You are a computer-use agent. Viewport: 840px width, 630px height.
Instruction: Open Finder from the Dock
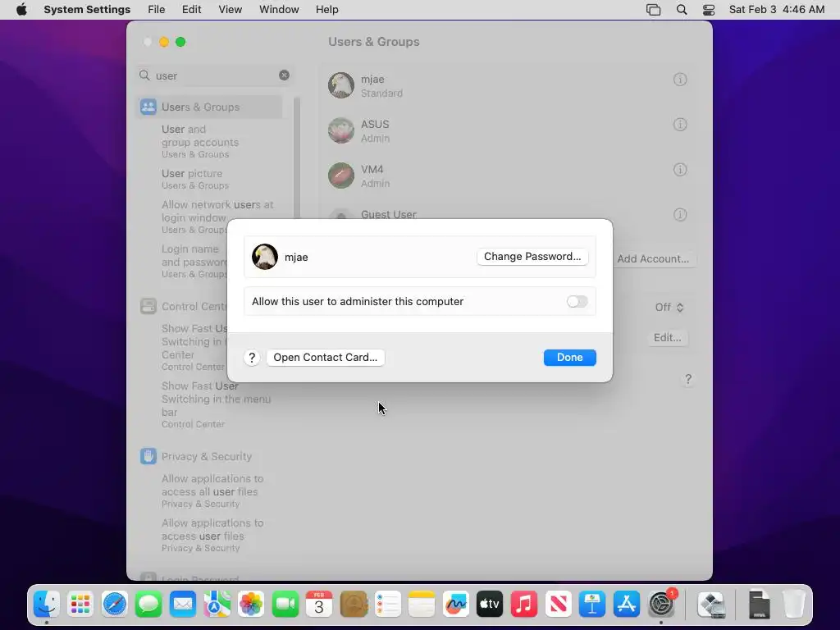click(47, 605)
